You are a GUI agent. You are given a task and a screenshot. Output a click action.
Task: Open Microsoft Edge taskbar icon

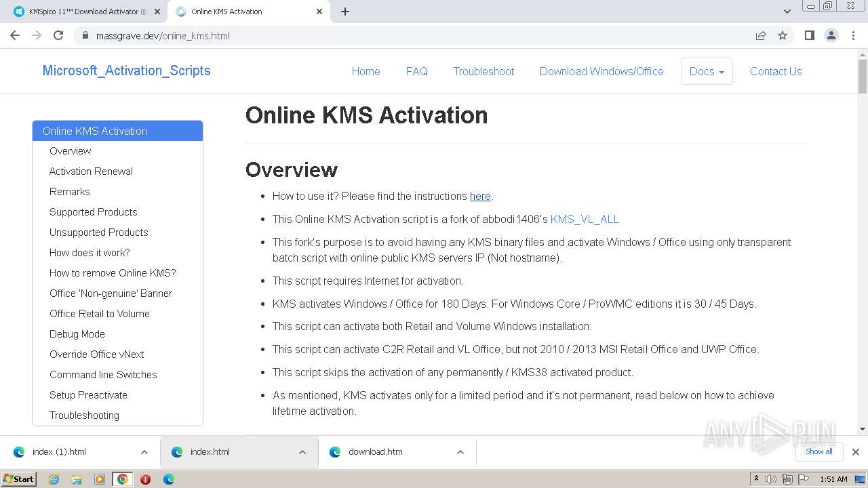click(168, 479)
